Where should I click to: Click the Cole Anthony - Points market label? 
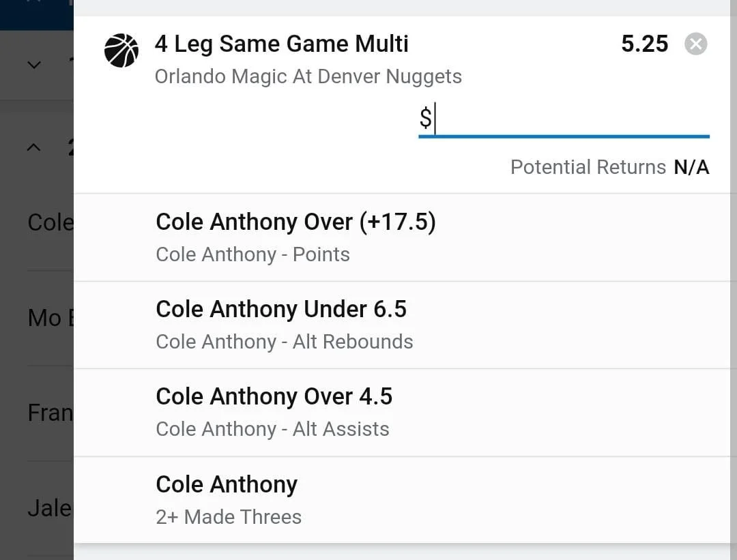tap(252, 254)
